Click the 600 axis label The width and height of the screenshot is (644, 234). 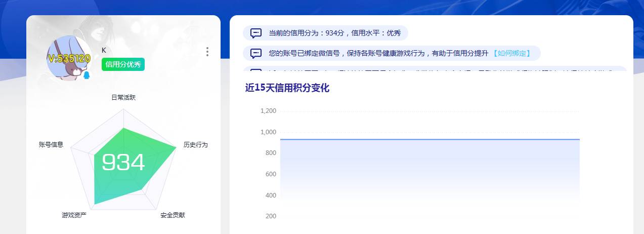(271, 174)
